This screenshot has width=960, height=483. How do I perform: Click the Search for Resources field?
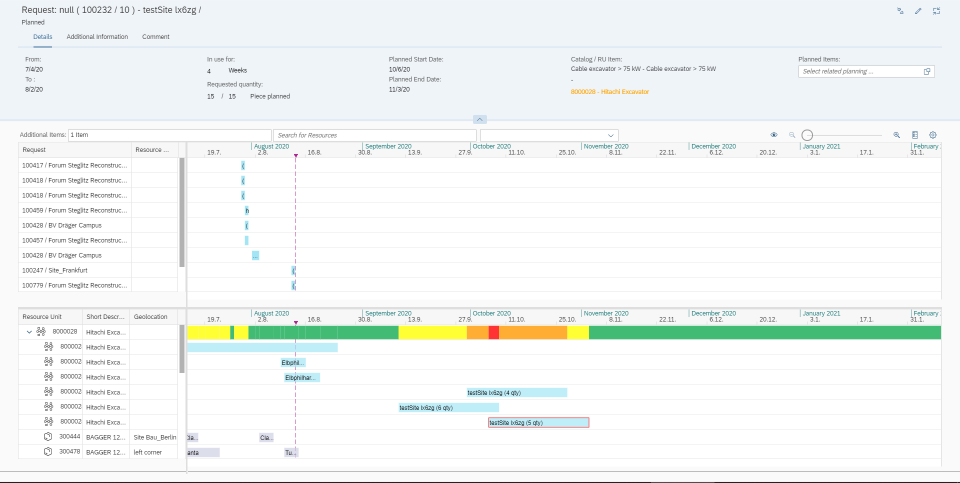point(375,135)
